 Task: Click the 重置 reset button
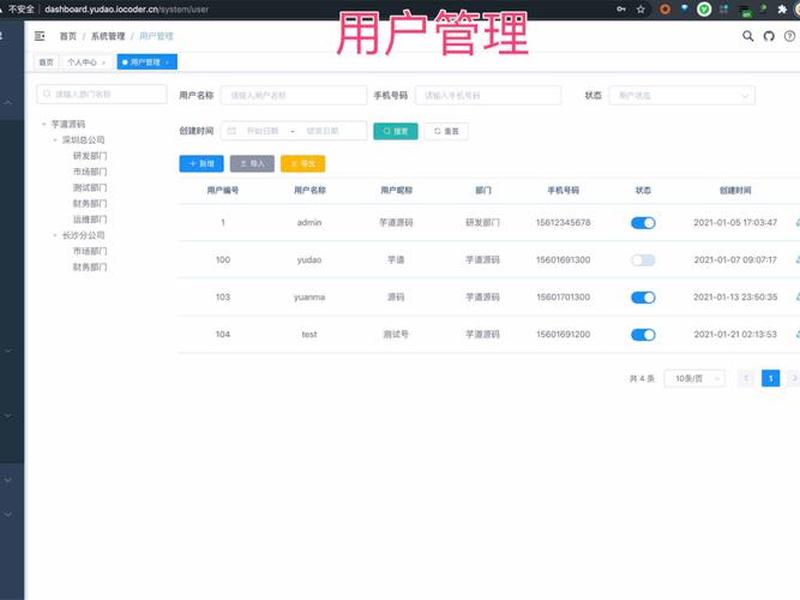446,131
